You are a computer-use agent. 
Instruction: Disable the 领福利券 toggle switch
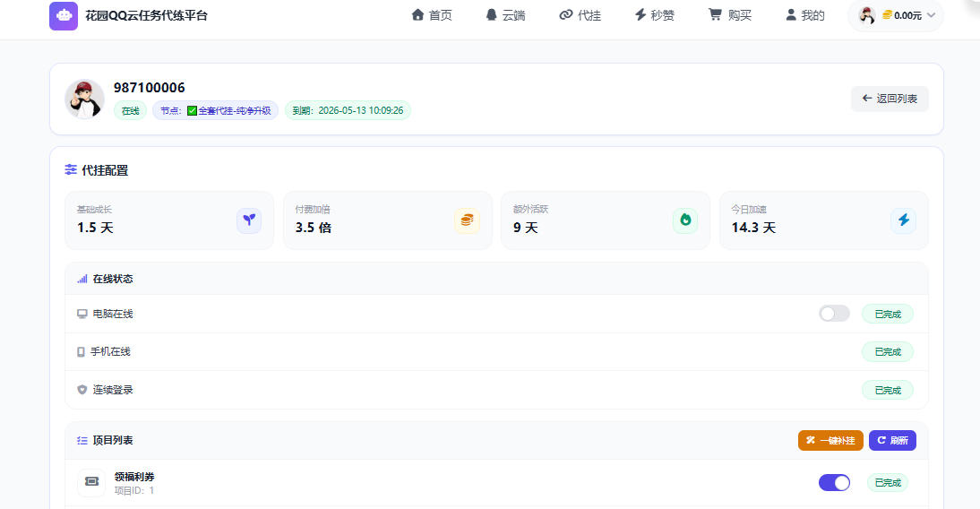(834, 483)
